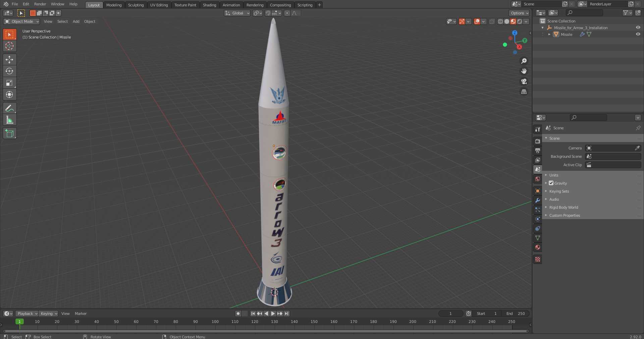This screenshot has width=644, height=339.
Task: Select the Measure tool
Action: pos(9,120)
